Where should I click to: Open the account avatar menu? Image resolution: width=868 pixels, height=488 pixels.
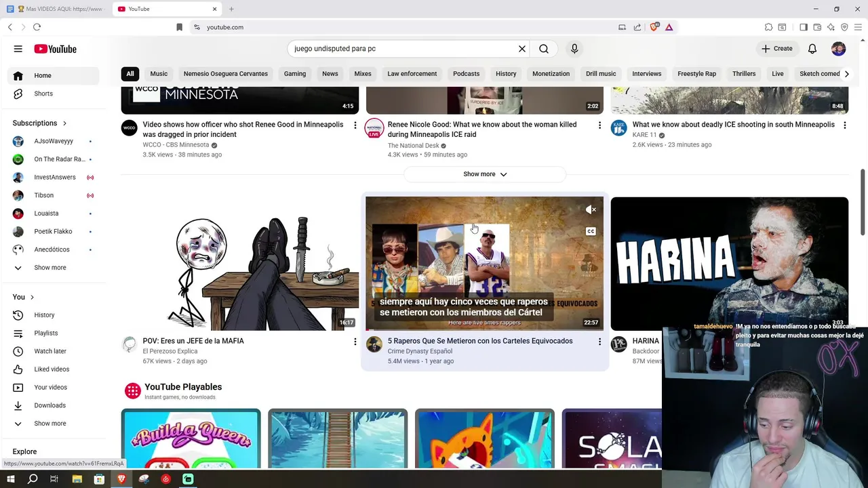(839, 49)
